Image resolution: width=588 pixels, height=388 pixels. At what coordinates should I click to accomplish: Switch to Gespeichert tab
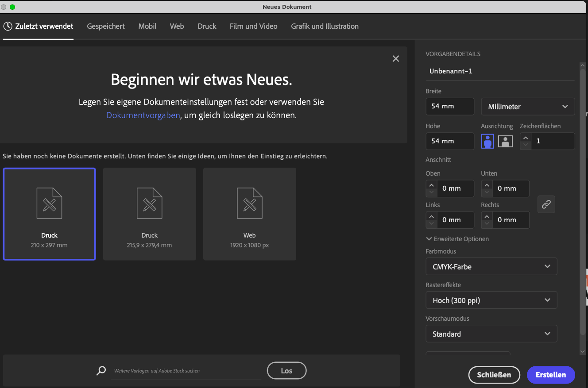[106, 26]
